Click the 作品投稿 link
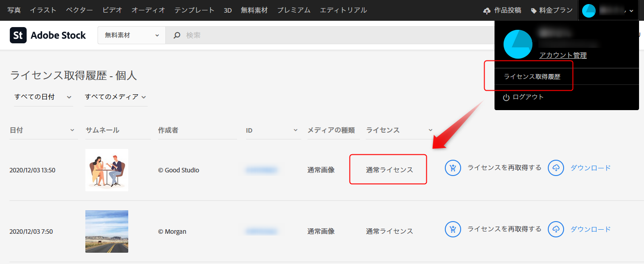The width and height of the screenshot is (644, 264). point(508,10)
